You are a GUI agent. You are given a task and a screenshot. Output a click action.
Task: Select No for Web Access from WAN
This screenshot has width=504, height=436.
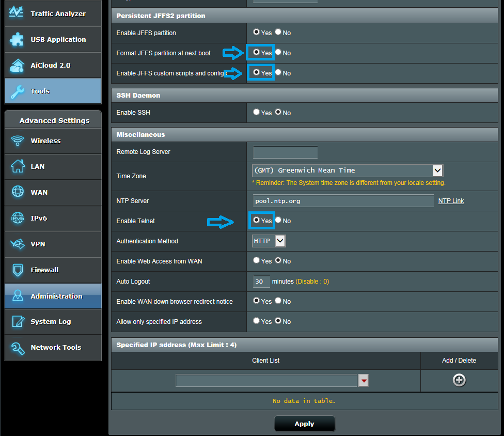coord(278,260)
